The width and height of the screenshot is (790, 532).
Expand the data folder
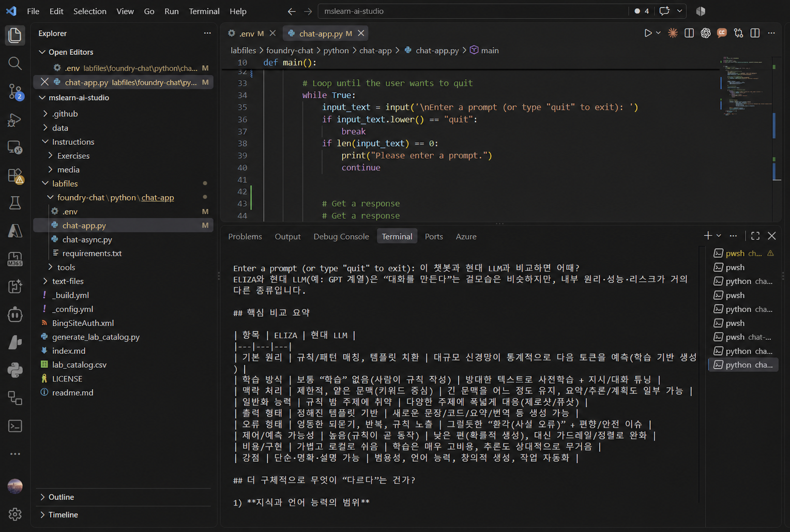pos(124,128)
